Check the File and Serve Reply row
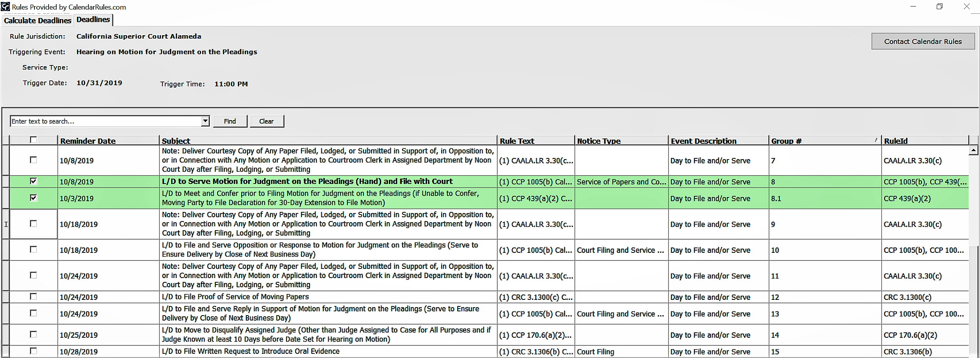This screenshot has height=358, width=980. [x=33, y=313]
